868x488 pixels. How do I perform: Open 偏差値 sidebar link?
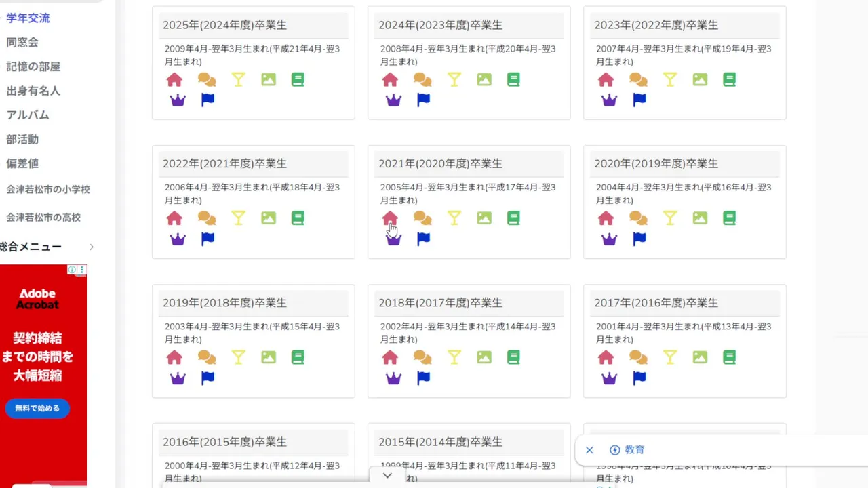click(22, 163)
